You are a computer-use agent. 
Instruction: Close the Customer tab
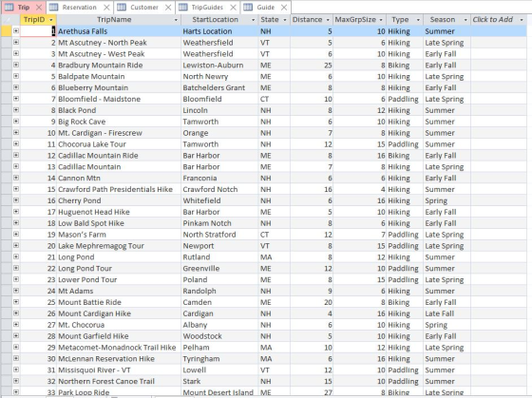168,8
